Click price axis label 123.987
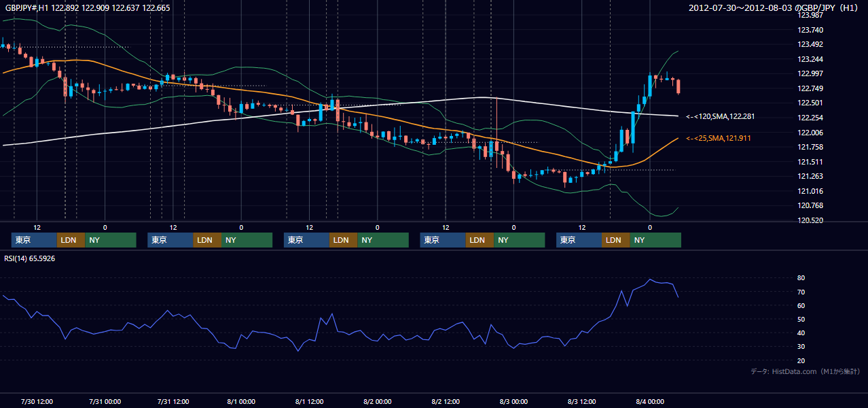The height and width of the screenshot is (408, 868). [x=810, y=15]
